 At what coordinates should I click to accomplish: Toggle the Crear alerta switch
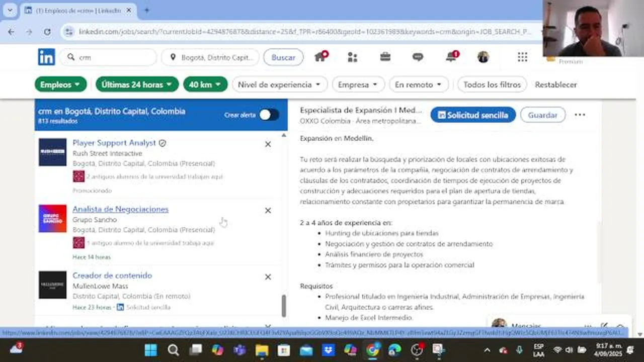(x=269, y=115)
